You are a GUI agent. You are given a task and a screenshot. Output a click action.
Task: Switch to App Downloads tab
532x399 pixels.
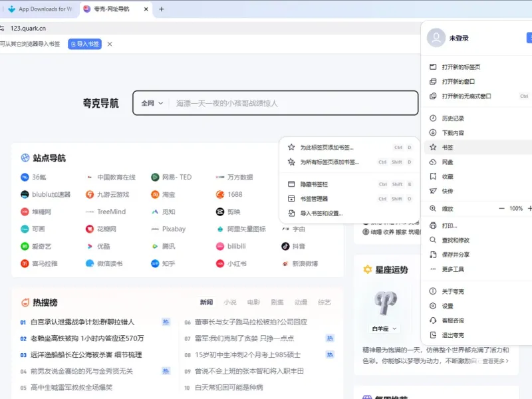41,9
